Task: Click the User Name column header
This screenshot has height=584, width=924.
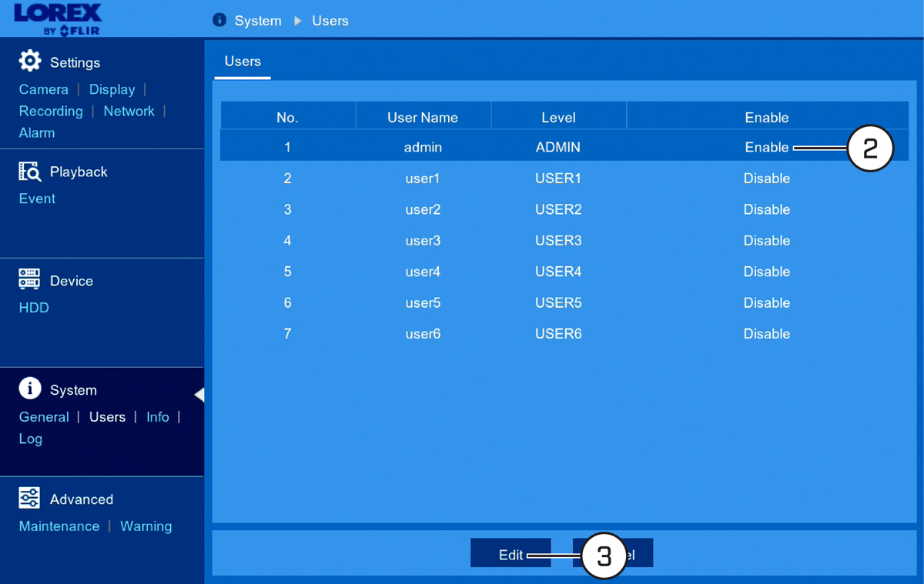Action: coord(423,117)
